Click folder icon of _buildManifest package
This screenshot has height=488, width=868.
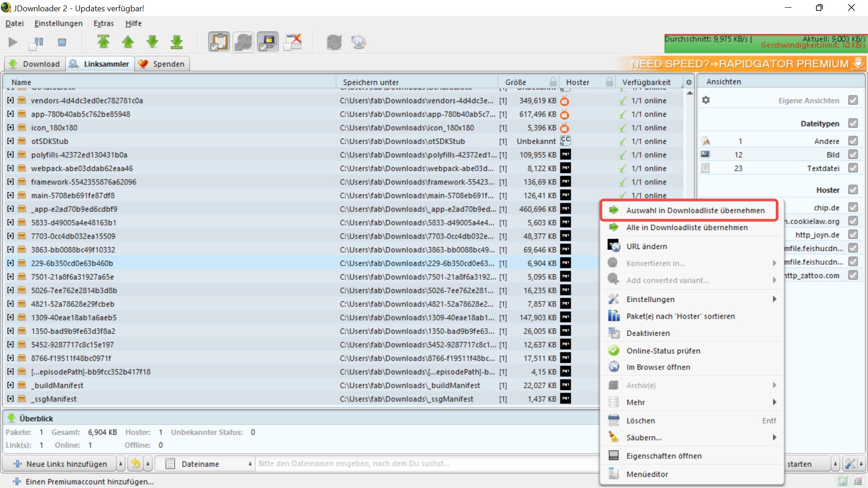point(22,385)
